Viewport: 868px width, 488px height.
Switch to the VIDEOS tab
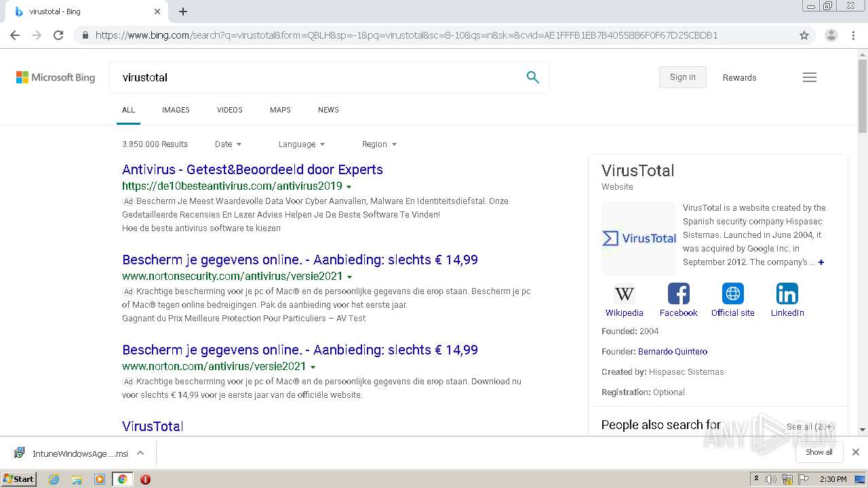coord(230,110)
